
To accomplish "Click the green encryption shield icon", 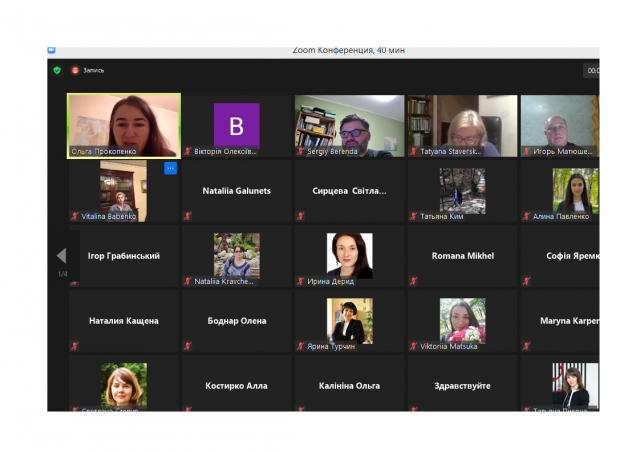I will tap(57, 70).
